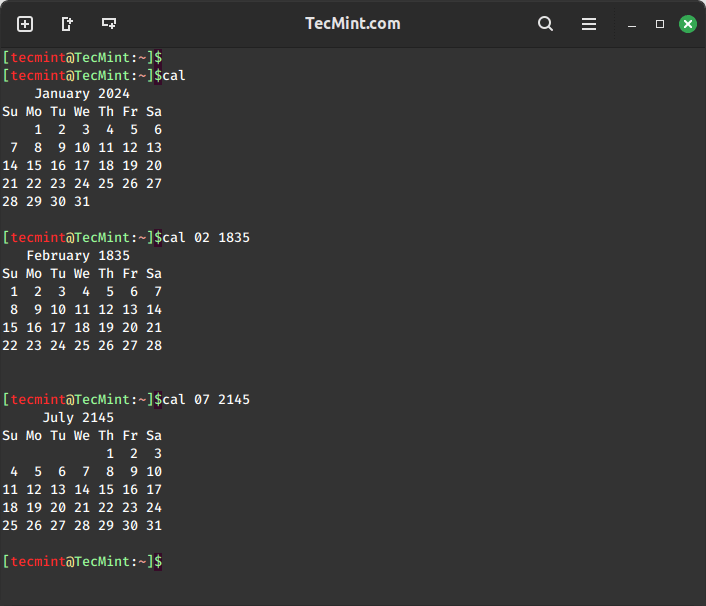
Task: Click the new tab plus icon
Action: [25, 24]
